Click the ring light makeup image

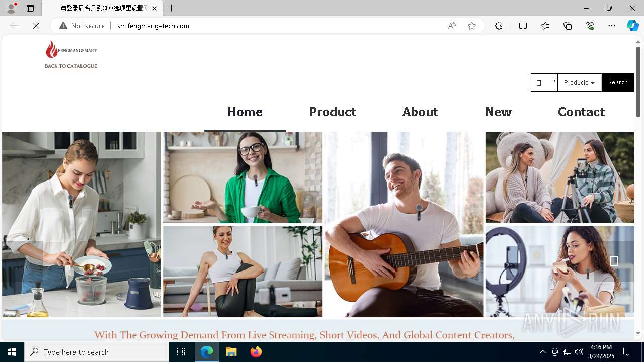560,271
